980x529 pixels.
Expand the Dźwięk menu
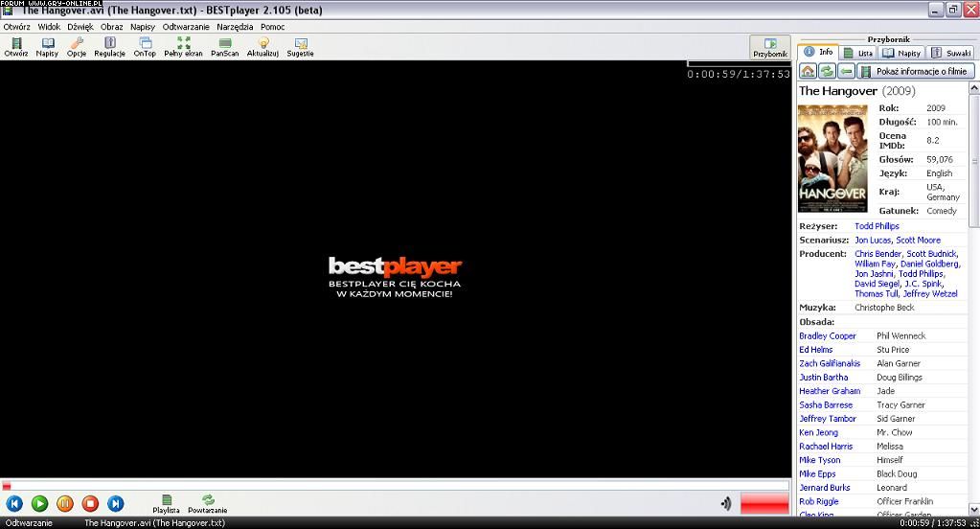(x=80, y=27)
